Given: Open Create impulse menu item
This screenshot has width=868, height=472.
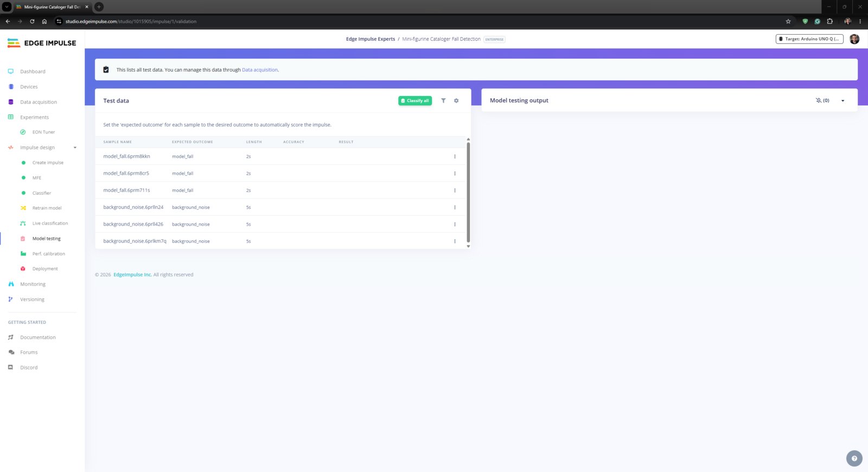Looking at the screenshot, I should tap(48, 163).
